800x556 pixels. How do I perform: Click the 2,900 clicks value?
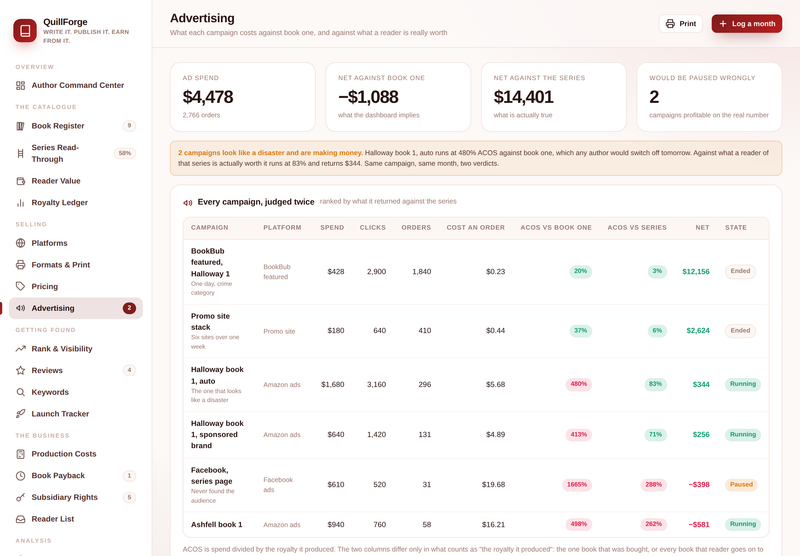pyautogui.click(x=377, y=272)
